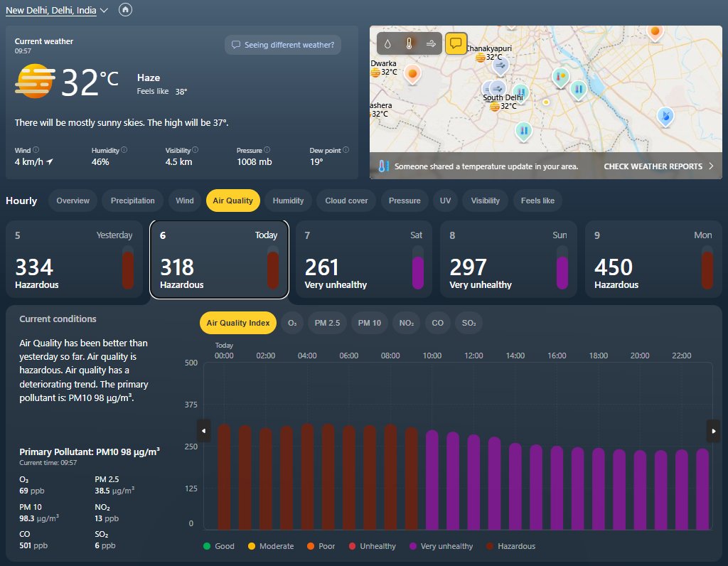Click the Humidity info icon
Image resolution: width=728 pixels, height=566 pixels.
pyautogui.click(x=124, y=150)
